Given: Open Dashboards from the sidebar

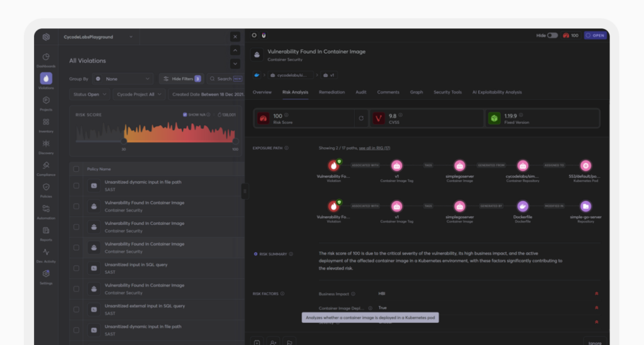Looking at the screenshot, I should click(46, 57).
